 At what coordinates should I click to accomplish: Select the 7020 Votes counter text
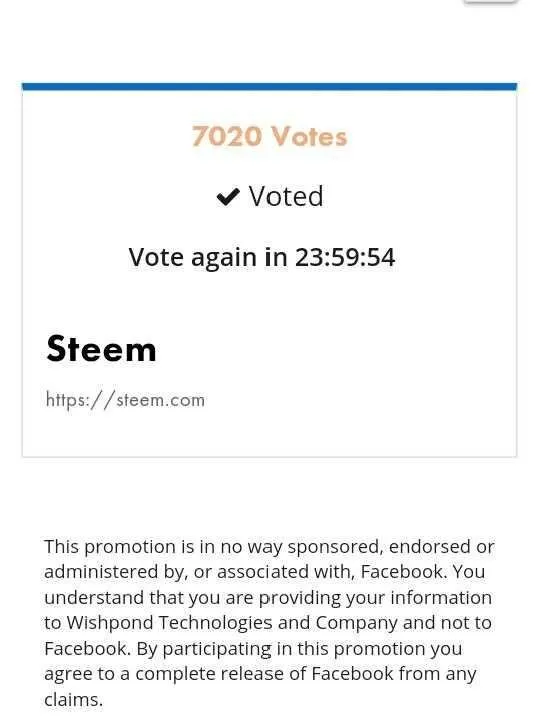270,136
